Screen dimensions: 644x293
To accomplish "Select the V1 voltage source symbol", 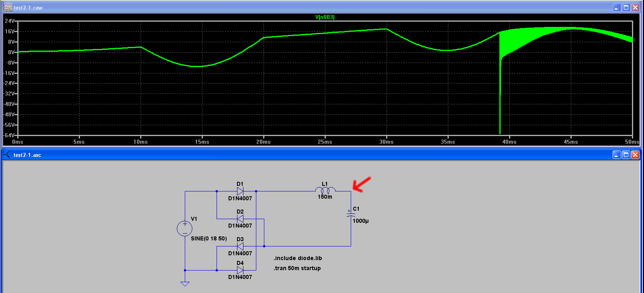I will tap(185, 229).
